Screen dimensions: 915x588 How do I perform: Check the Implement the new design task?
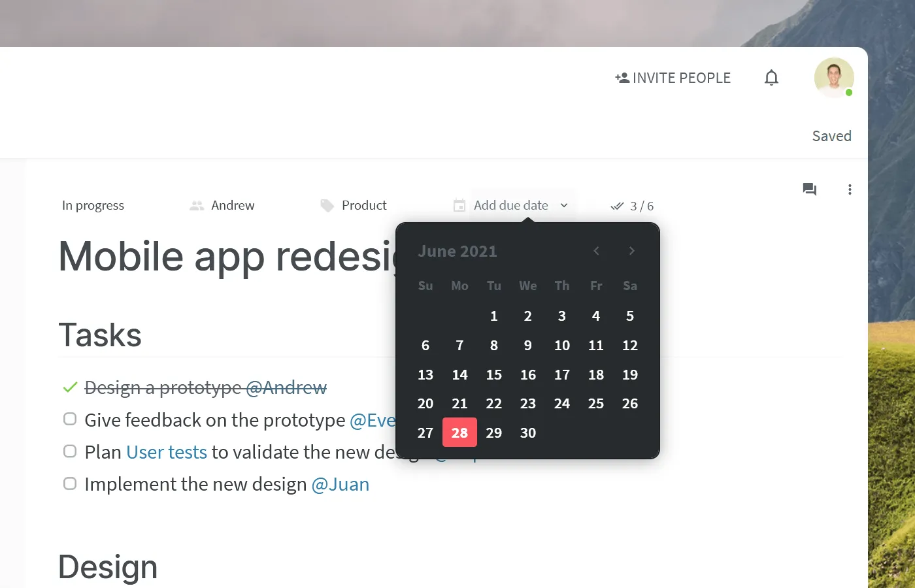click(x=70, y=483)
